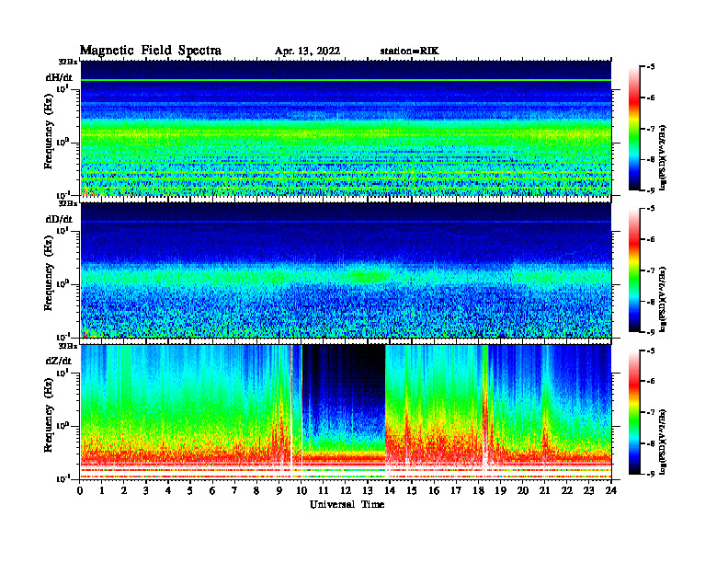Viewport: 728px width, 563px height.
Task: Click the "Universal Time" axis label
Action: [347, 504]
